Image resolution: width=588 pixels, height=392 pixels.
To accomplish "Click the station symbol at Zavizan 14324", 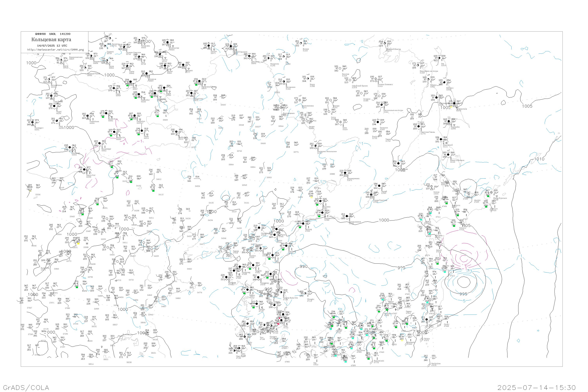I will click(x=432, y=187).
